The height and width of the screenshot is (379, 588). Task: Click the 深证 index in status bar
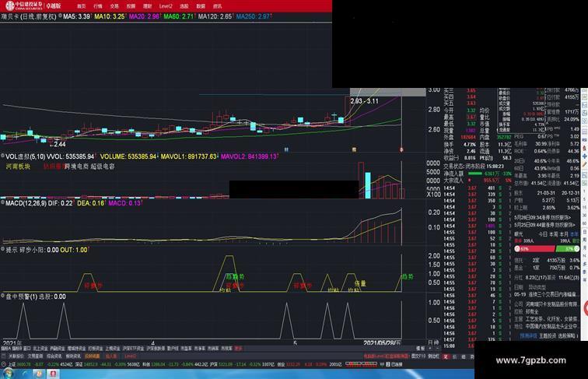pyautogui.click(x=79, y=364)
